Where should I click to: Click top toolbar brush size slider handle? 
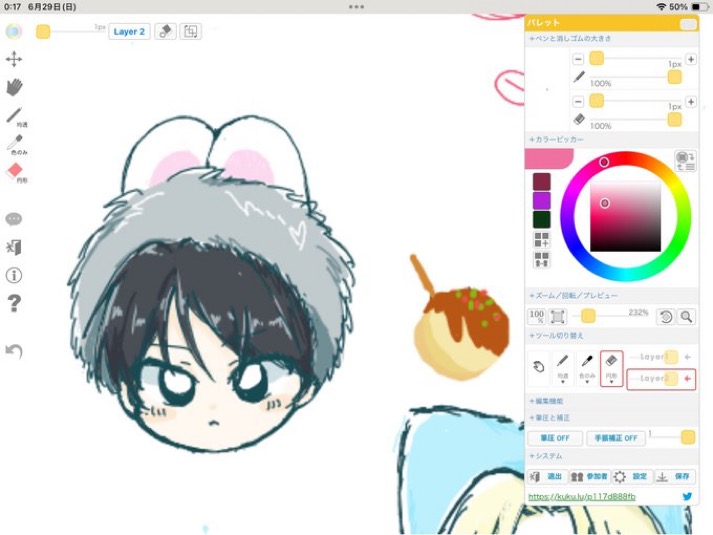pyautogui.click(x=43, y=32)
